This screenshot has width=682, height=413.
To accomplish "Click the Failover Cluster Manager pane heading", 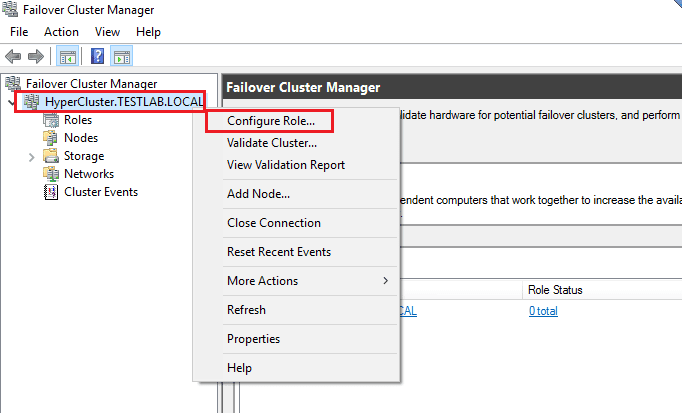I will [x=303, y=87].
